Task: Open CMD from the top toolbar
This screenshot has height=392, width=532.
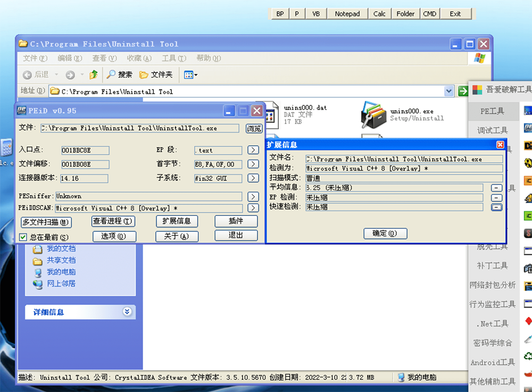Action: 430,14
